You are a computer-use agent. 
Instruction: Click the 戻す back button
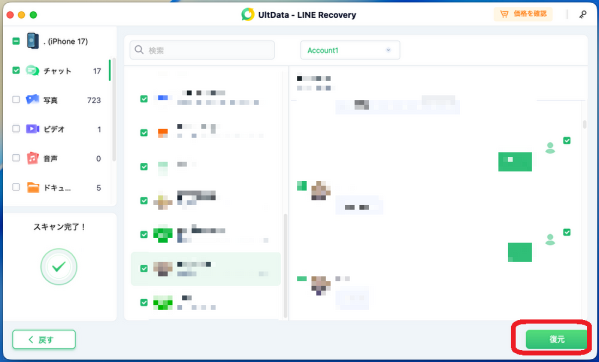point(44,339)
